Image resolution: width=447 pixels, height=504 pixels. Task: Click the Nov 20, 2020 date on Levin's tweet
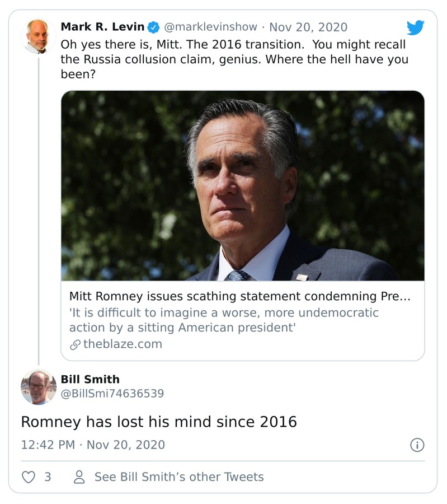[x=308, y=27]
